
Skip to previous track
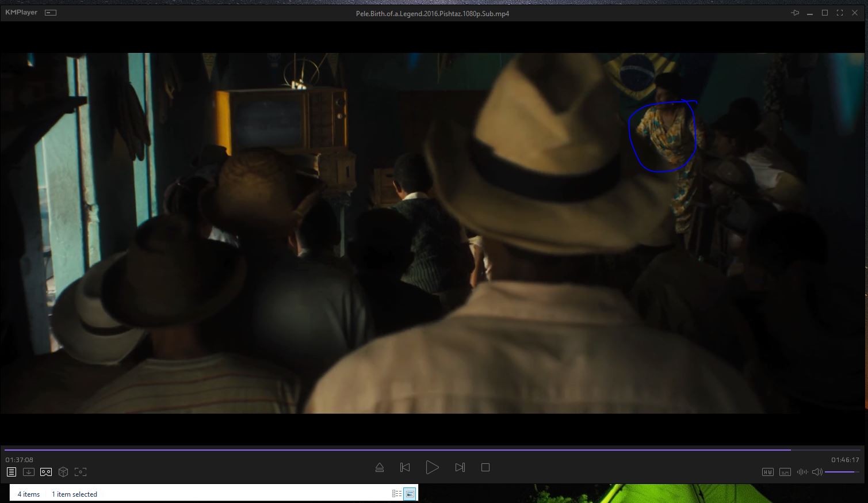pyautogui.click(x=405, y=467)
